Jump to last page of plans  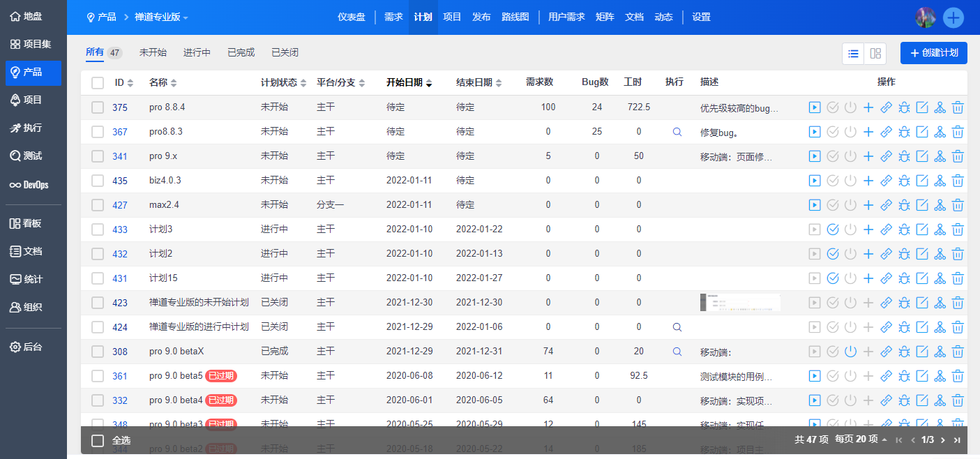click(957, 440)
